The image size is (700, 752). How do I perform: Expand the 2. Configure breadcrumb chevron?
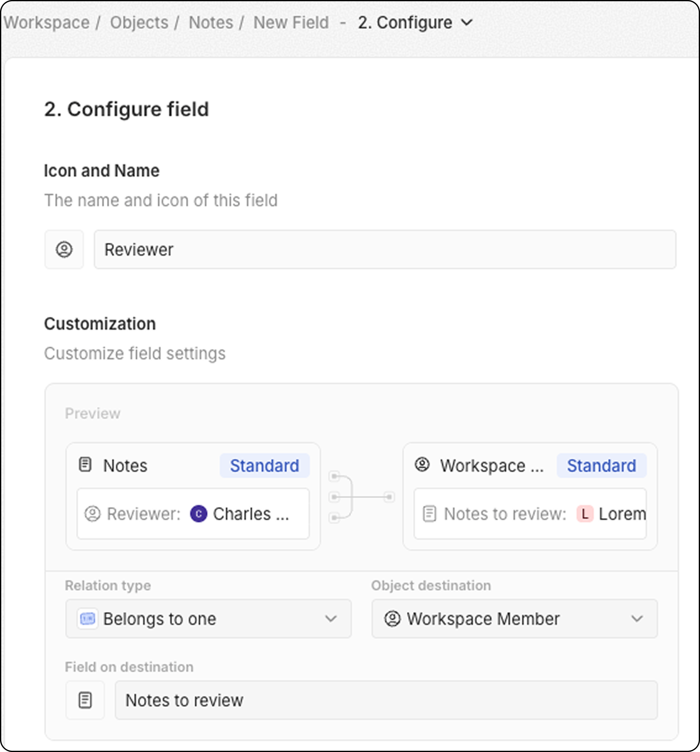pos(467,23)
